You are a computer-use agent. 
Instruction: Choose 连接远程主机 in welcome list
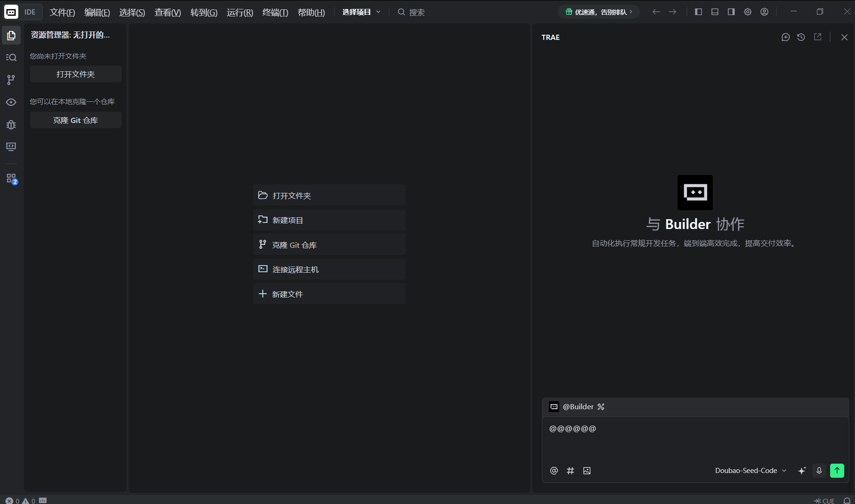click(x=329, y=269)
